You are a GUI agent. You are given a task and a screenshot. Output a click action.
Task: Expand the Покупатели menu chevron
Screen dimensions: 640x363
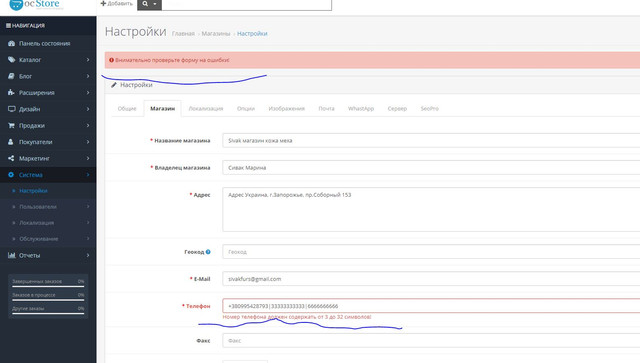coord(88,142)
